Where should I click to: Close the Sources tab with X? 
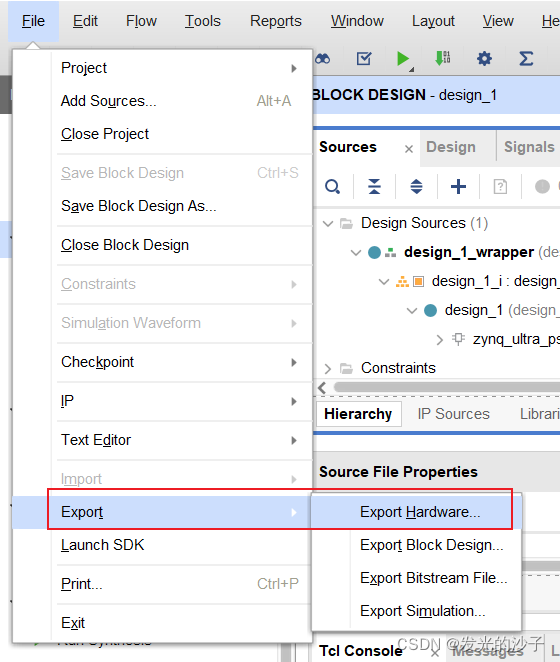coord(408,149)
